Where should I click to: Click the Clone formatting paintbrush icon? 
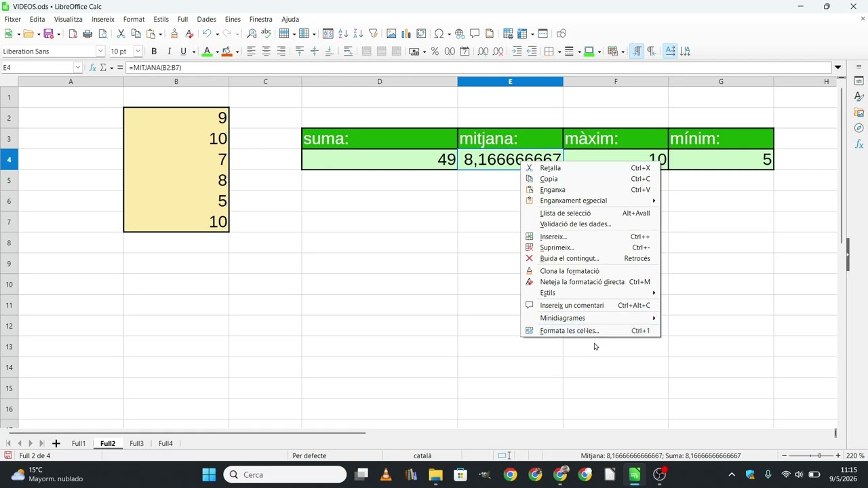click(174, 33)
